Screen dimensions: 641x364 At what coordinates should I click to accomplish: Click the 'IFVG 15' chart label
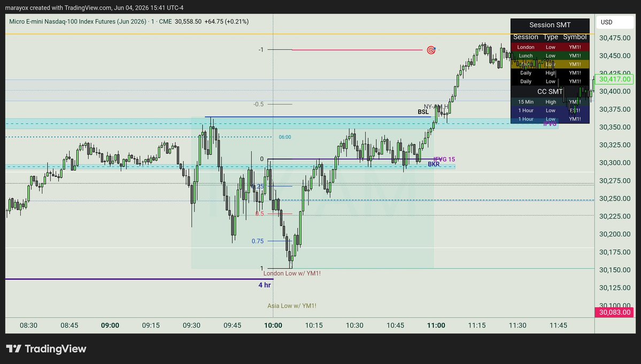point(444,159)
